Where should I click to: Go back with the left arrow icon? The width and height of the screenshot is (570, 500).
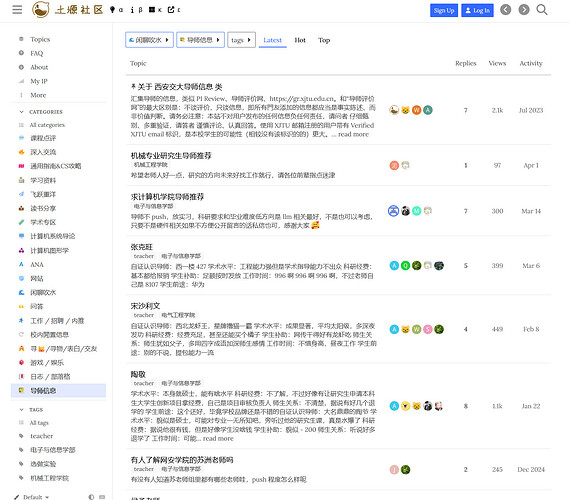[505, 9]
